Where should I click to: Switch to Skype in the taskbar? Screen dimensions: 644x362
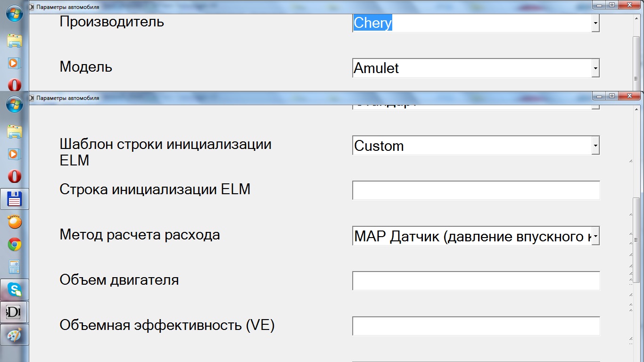click(15, 289)
